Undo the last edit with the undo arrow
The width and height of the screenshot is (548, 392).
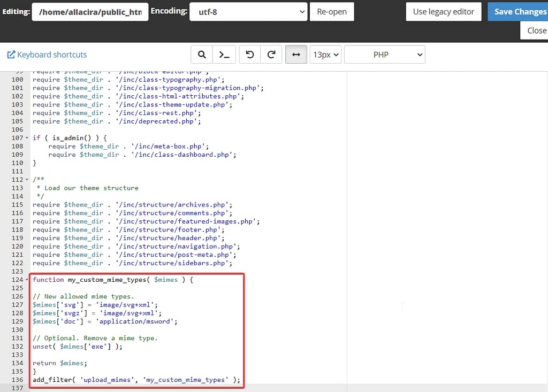pos(249,54)
